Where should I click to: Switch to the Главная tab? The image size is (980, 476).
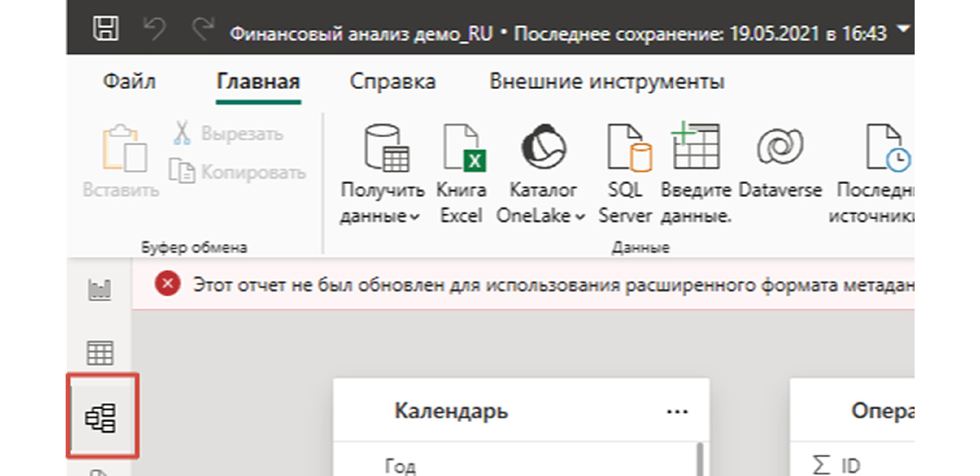pyautogui.click(x=259, y=82)
